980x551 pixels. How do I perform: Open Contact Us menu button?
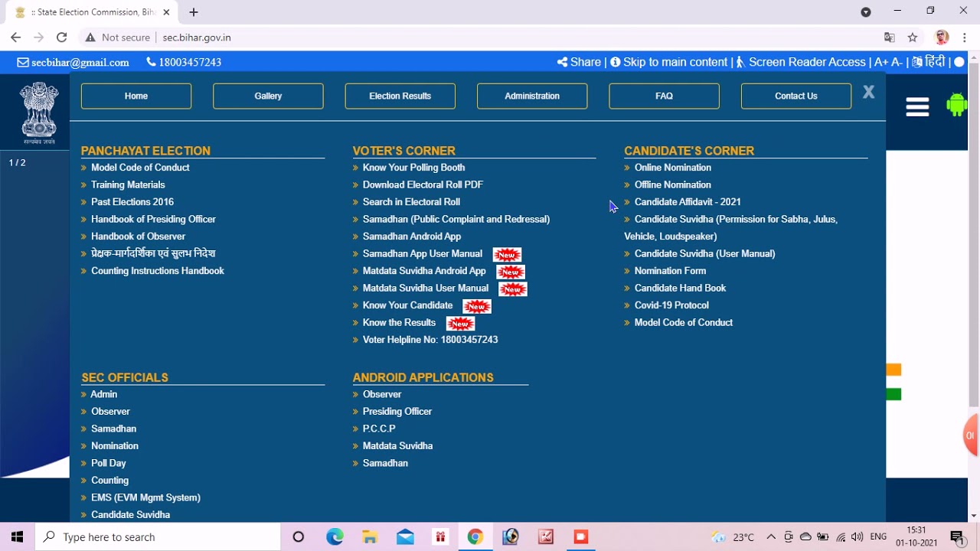796,96
